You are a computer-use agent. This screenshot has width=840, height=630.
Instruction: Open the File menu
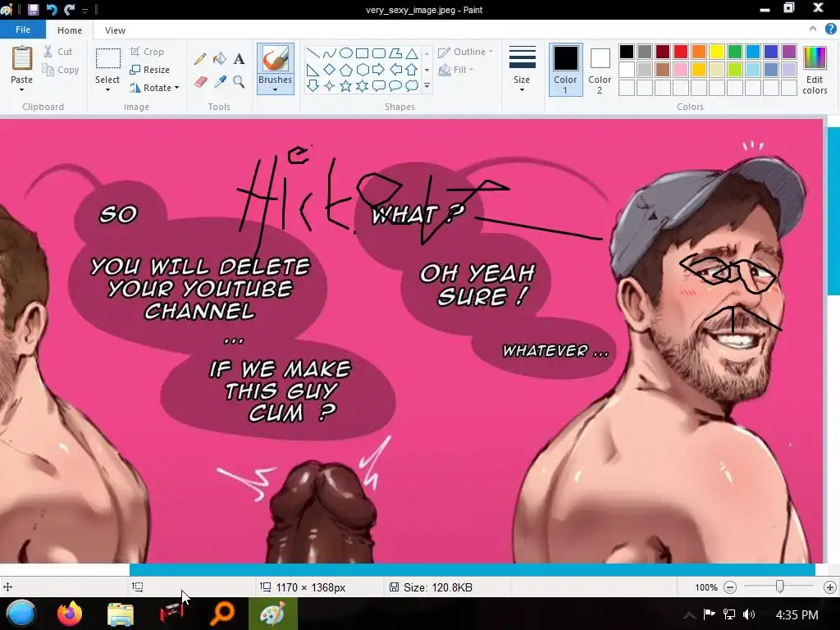[22, 30]
